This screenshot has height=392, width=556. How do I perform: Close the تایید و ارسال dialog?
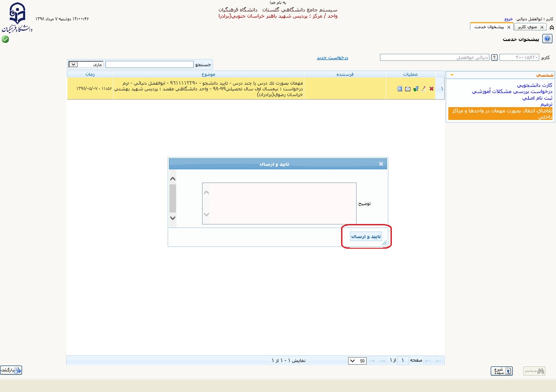coord(381,164)
